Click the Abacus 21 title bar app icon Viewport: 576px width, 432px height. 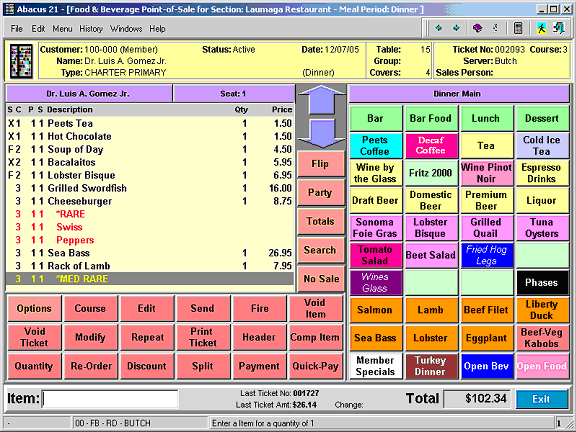tap(10, 9)
